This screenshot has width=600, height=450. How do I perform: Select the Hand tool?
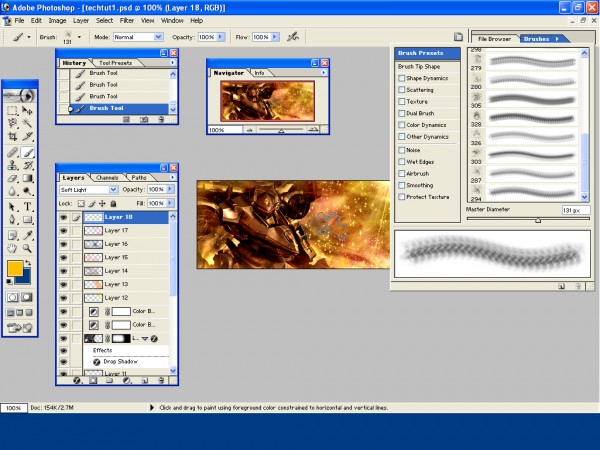point(12,248)
